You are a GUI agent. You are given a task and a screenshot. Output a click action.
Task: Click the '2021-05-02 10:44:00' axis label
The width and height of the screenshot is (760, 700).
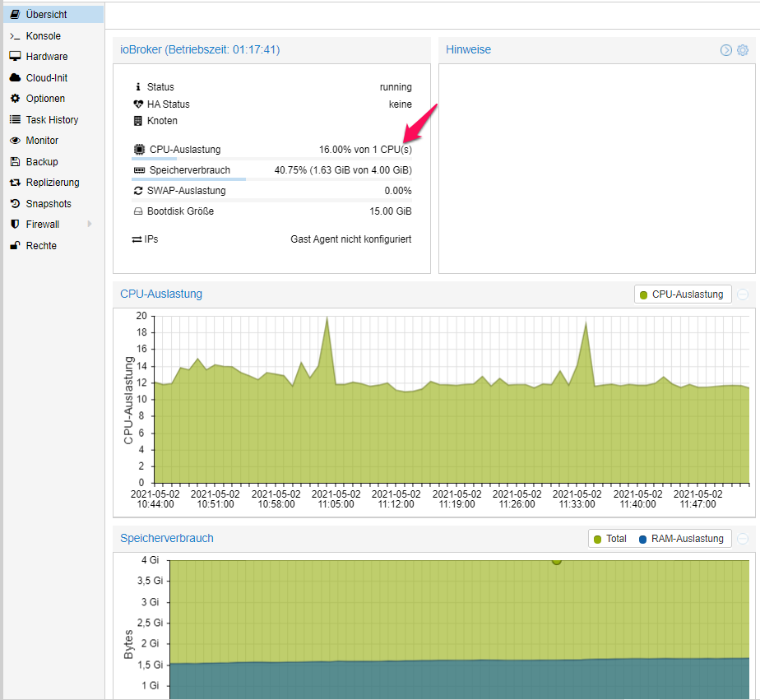point(155,498)
